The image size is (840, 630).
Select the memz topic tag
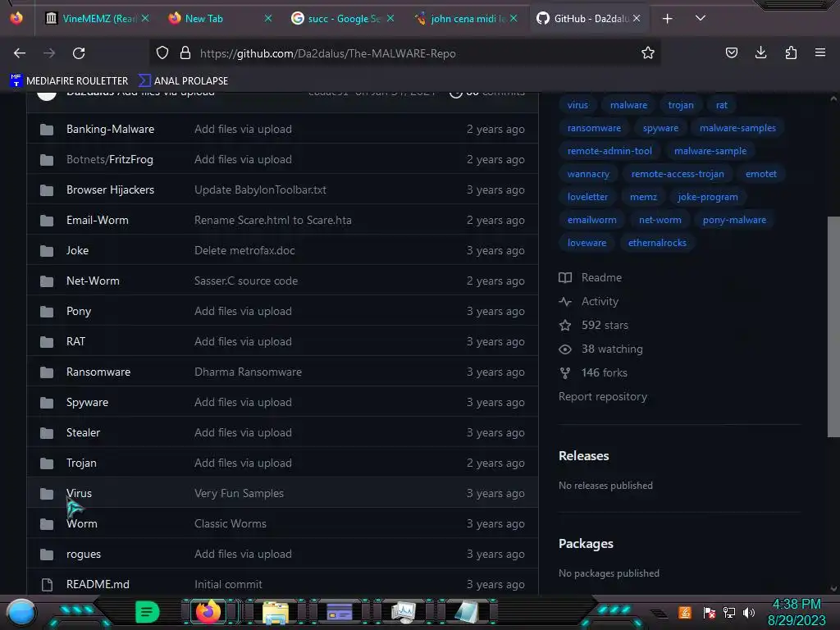point(643,197)
